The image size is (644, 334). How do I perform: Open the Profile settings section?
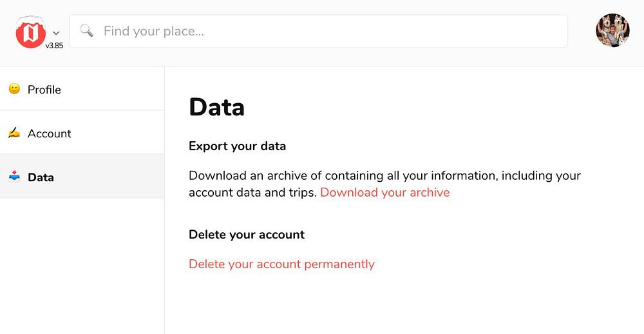(44, 90)
